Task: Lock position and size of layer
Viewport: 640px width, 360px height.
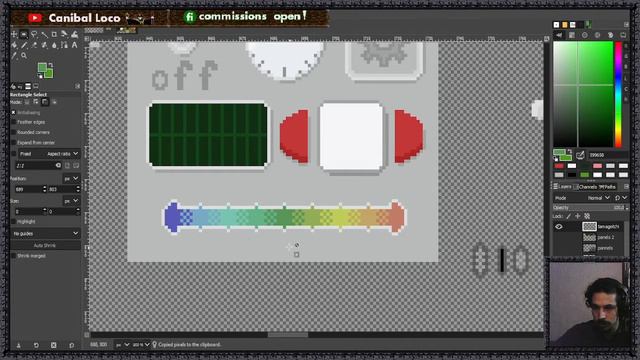Action: click(x=578, y=216)
